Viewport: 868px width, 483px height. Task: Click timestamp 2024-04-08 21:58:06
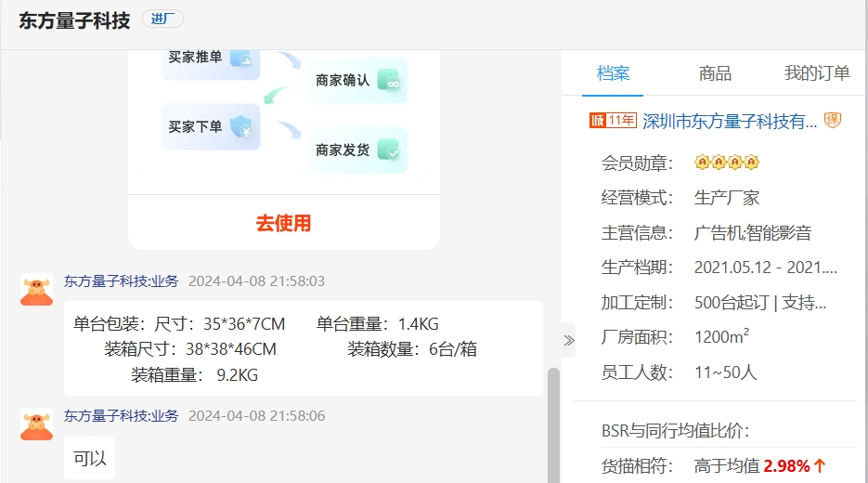(x=256, y=416)
